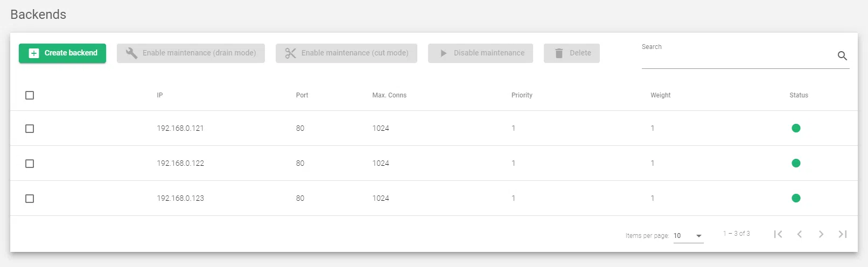This screenshot has height=267, width=868.
Task: Click Enable maintenance (drain mode) button
Action: (x=191, y=53)
